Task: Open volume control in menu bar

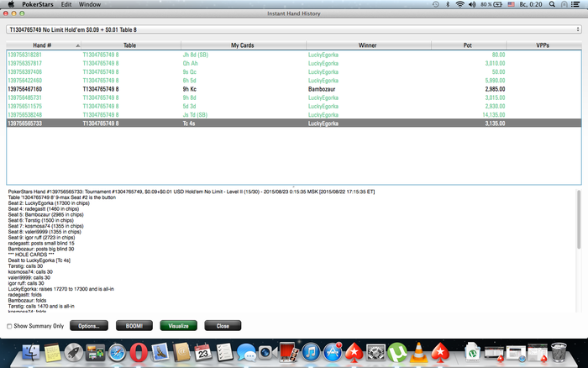Action: click(472, 4)
